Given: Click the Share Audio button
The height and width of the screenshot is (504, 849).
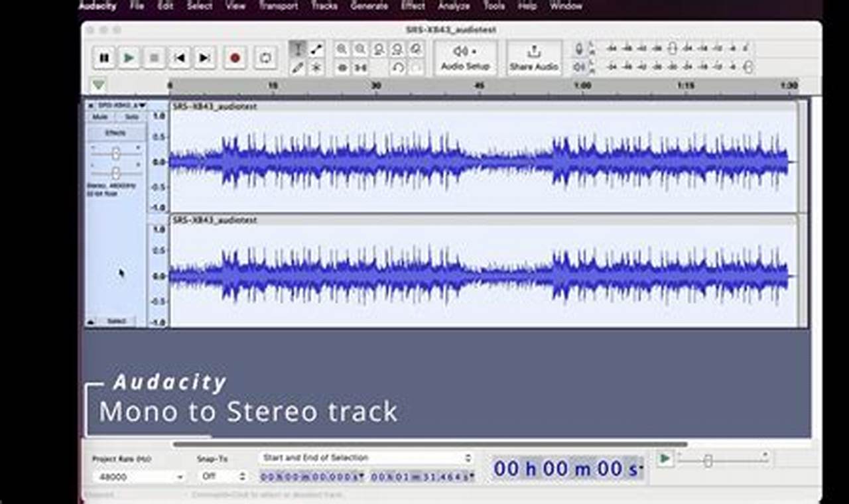Looking at the screenshot, I should coord(534,58).
